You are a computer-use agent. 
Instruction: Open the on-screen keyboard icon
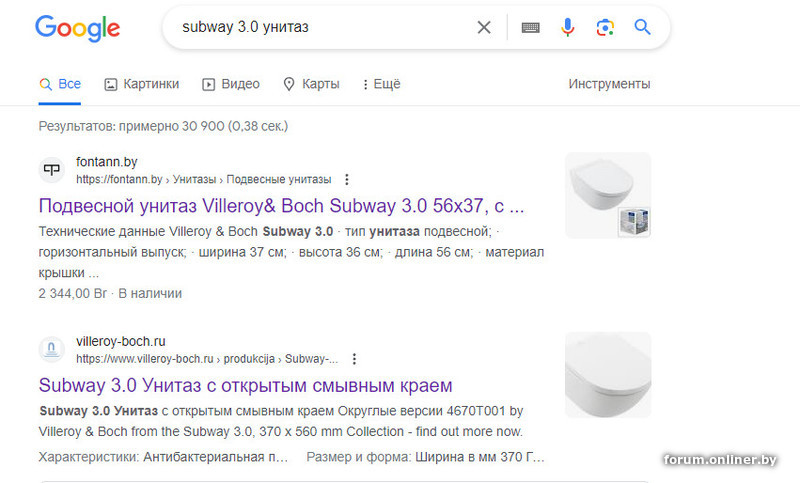coord(530,28)
